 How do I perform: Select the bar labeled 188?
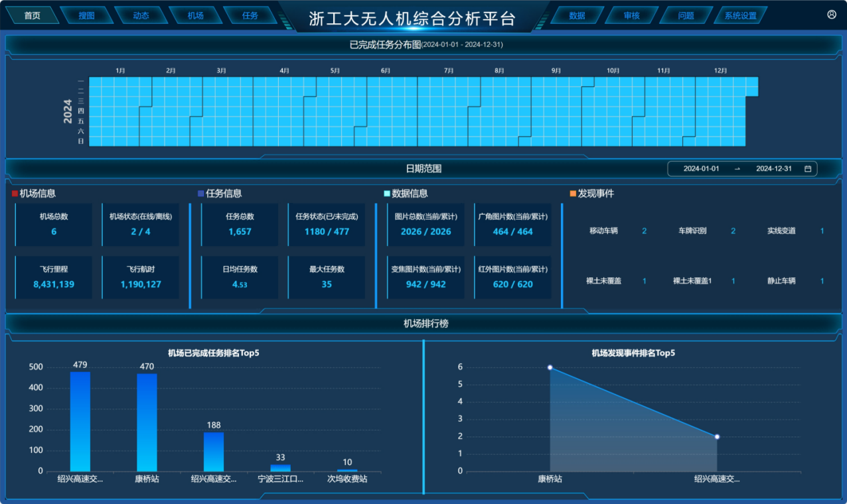pyautogui.click(x=214, y=451)
